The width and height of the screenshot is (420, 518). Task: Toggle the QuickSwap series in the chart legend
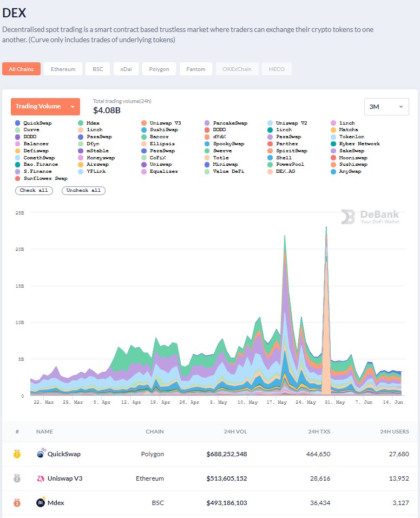[x=34, y=123]
